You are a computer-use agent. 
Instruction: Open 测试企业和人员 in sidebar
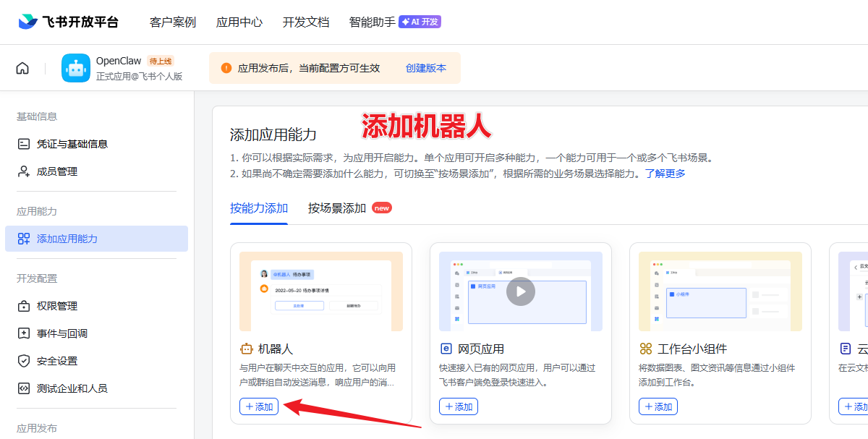72,388
